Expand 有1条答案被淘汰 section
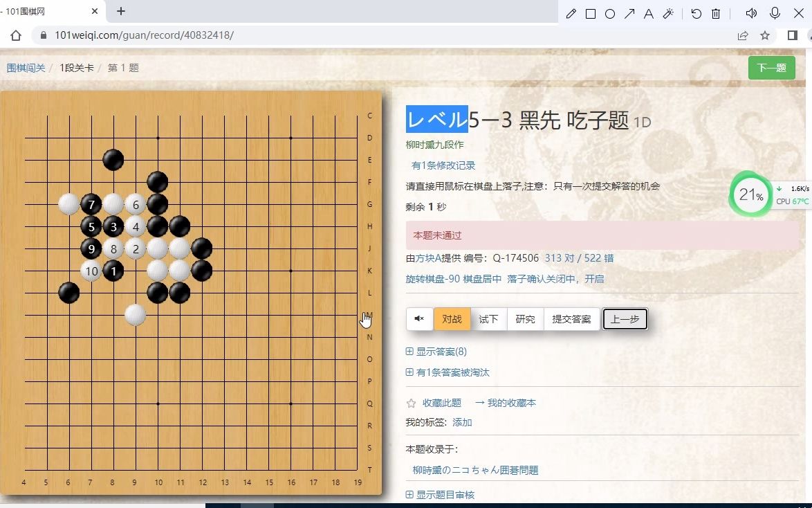Viewport: 812px width, 508px height. [x=447, y=372]
